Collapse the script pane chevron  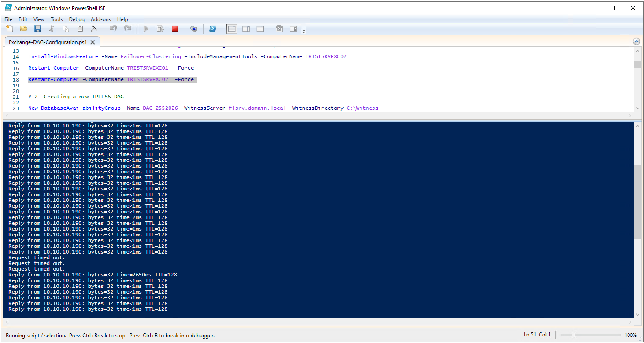[636, 41]
